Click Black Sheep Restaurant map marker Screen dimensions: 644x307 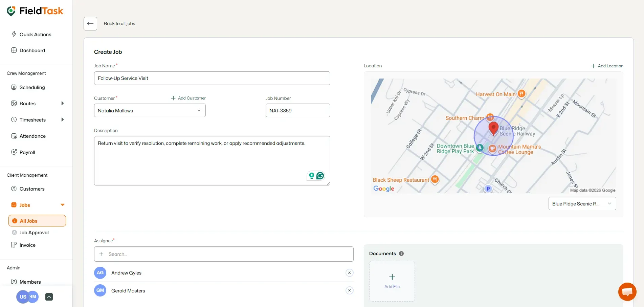(x=435, y=179)
